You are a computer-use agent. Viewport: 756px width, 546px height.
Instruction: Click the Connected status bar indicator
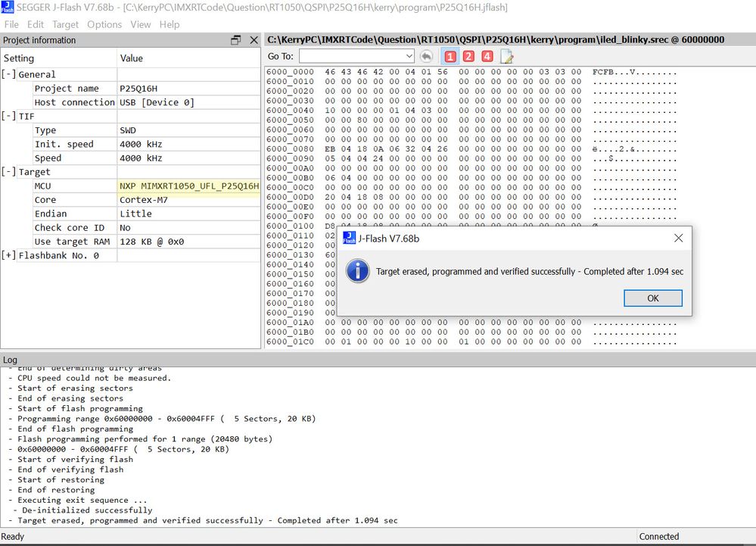click(x=658, y=536)
